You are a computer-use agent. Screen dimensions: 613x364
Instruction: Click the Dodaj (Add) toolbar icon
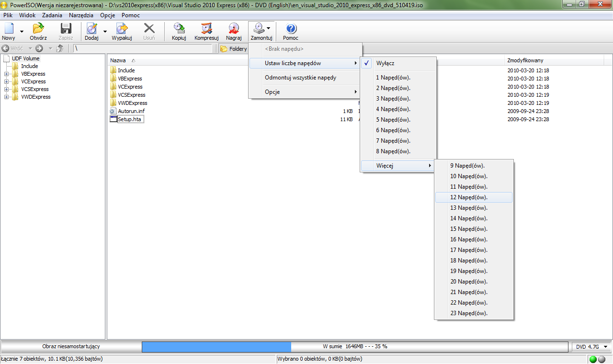91,29
